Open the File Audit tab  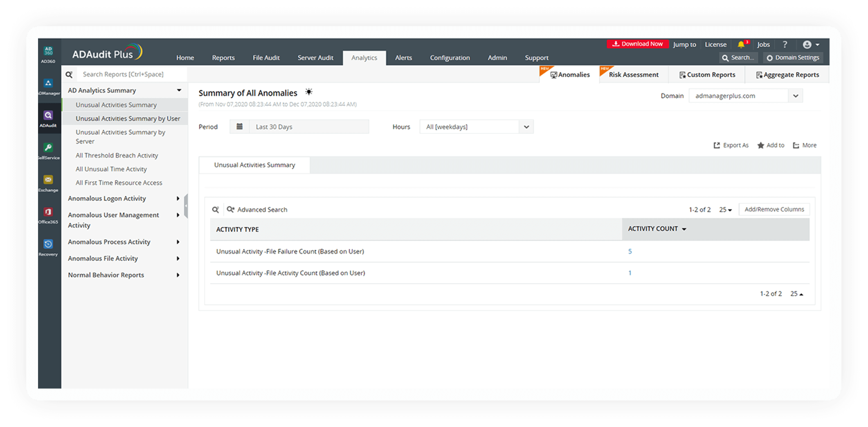tap(266, 58)
